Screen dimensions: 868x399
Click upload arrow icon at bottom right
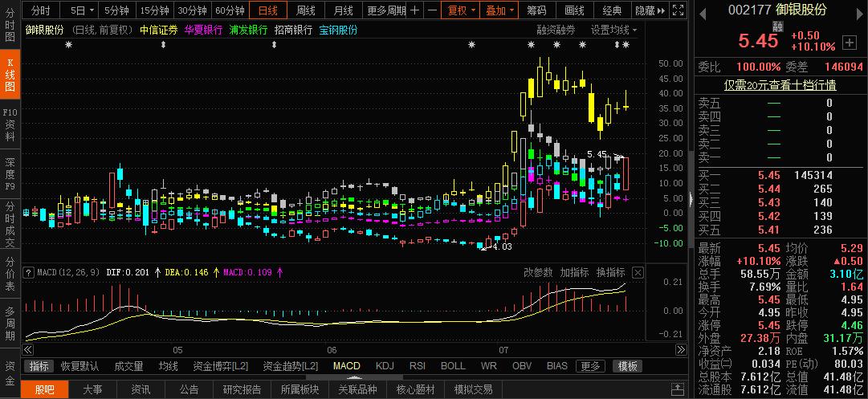click(677, 389)
